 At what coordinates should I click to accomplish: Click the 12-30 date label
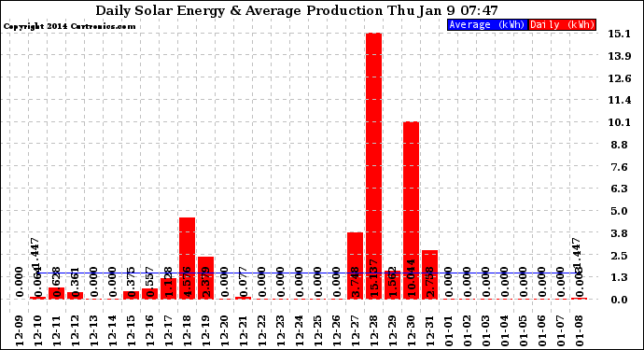tap(412, 331)
